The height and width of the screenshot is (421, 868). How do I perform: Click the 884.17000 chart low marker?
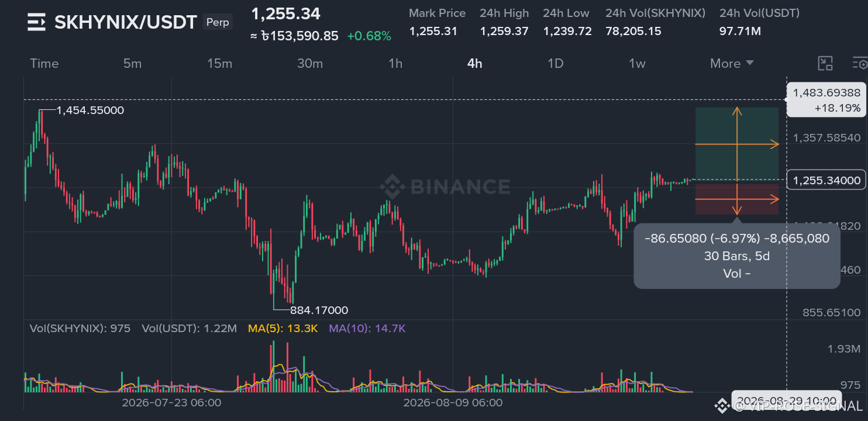319,310
